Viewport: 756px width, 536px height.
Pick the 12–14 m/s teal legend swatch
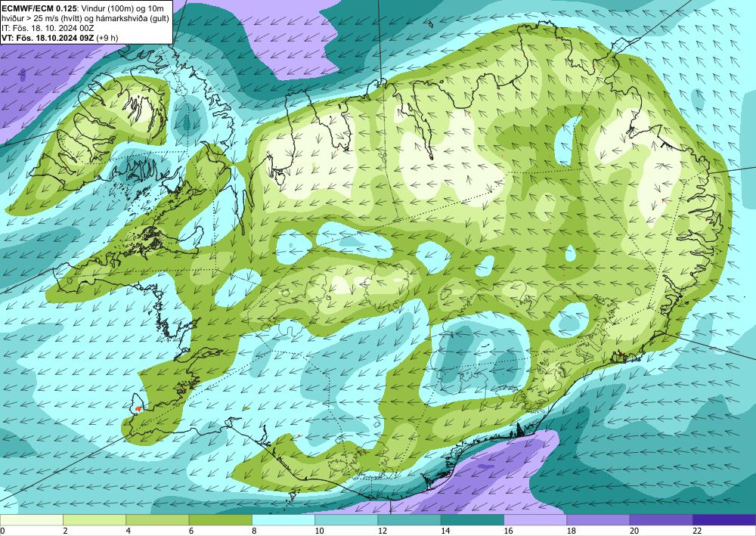point(409,519)
